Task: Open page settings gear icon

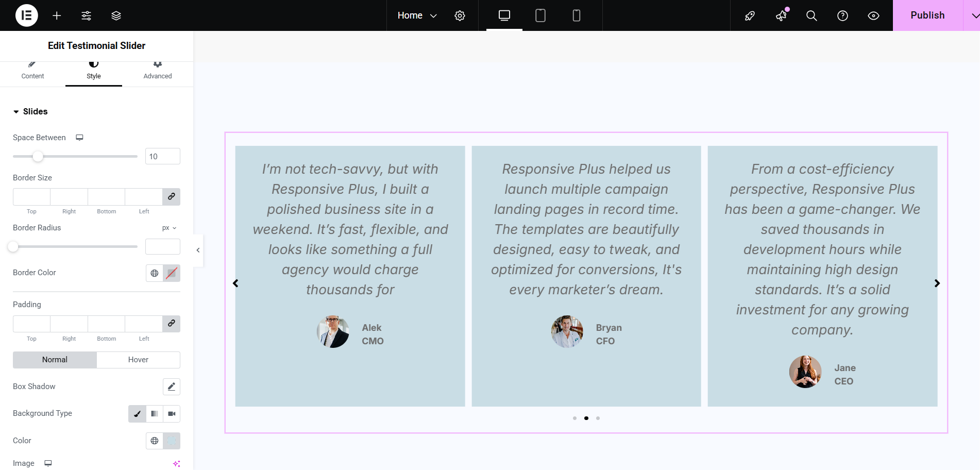Action: click(x=460, y=15)
